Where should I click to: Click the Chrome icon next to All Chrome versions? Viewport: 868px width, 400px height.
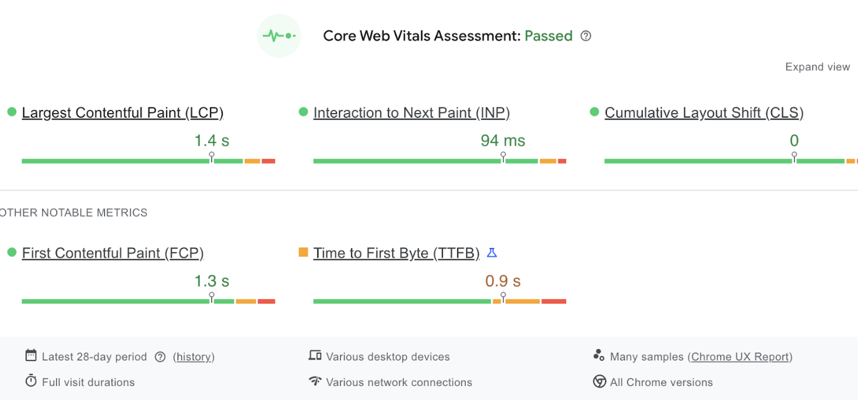[x=599, y=381]
